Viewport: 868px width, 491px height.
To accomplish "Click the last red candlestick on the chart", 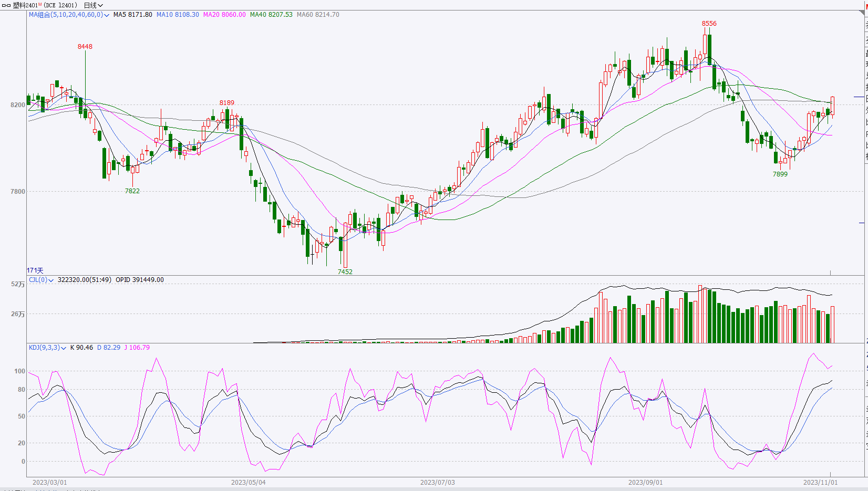I will click(832, 106).
